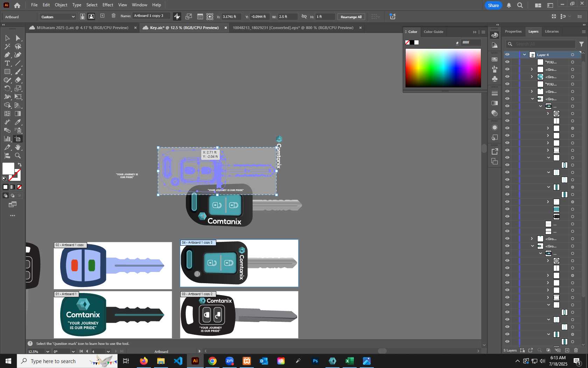Switch to the Properties tab
This screenshot has width=588, height=368.
[x=513, y=32]
